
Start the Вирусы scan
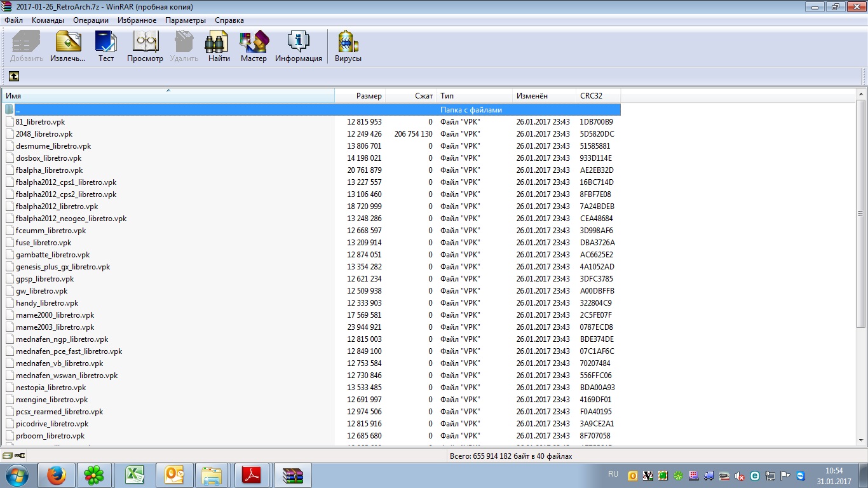348,46
